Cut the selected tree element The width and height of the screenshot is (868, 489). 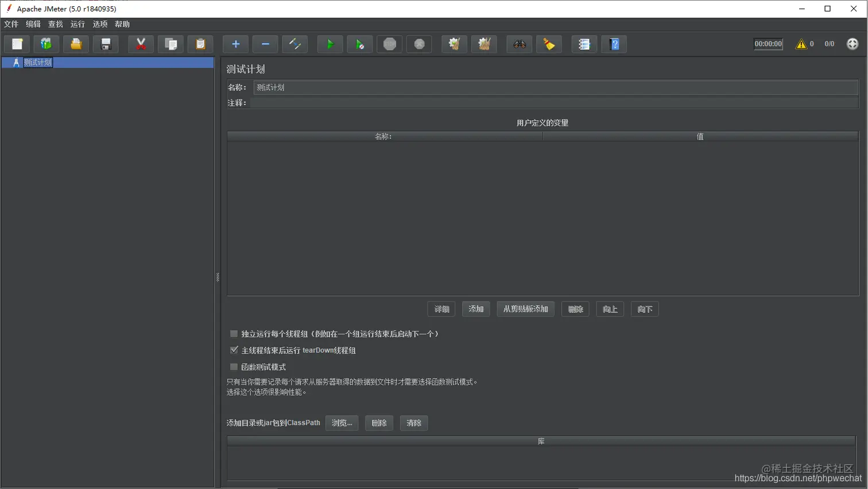pos(141,44)
